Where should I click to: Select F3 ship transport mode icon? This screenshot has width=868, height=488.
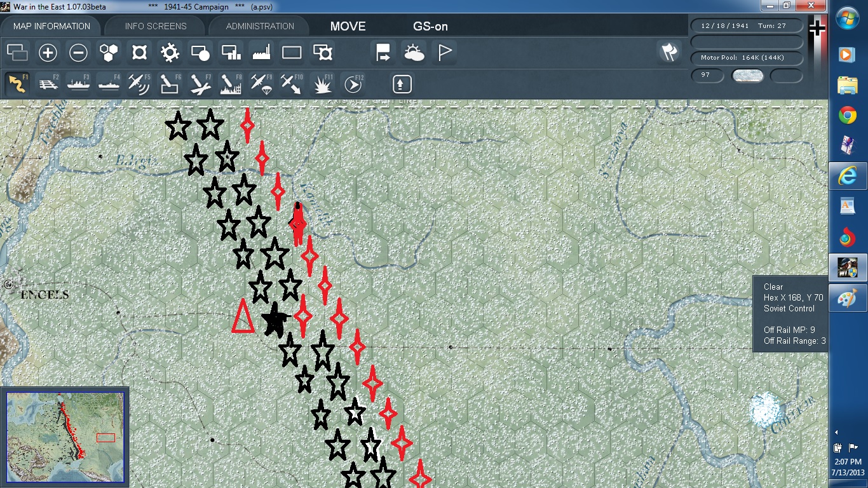tap(78, 84)
